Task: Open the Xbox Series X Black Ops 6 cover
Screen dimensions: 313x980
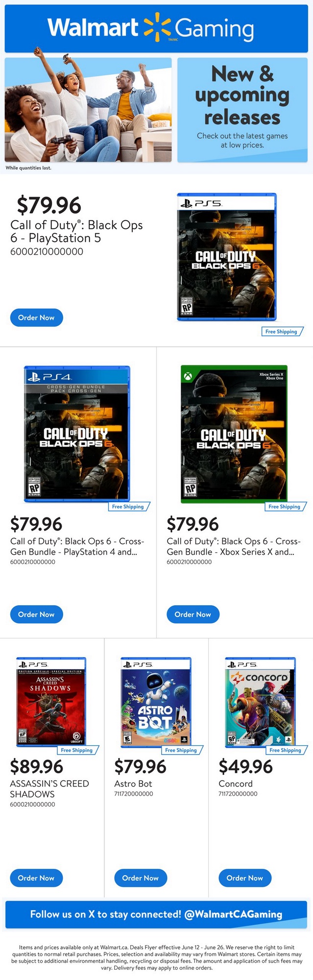Action: pyautogui.click(x=234, y=433)
